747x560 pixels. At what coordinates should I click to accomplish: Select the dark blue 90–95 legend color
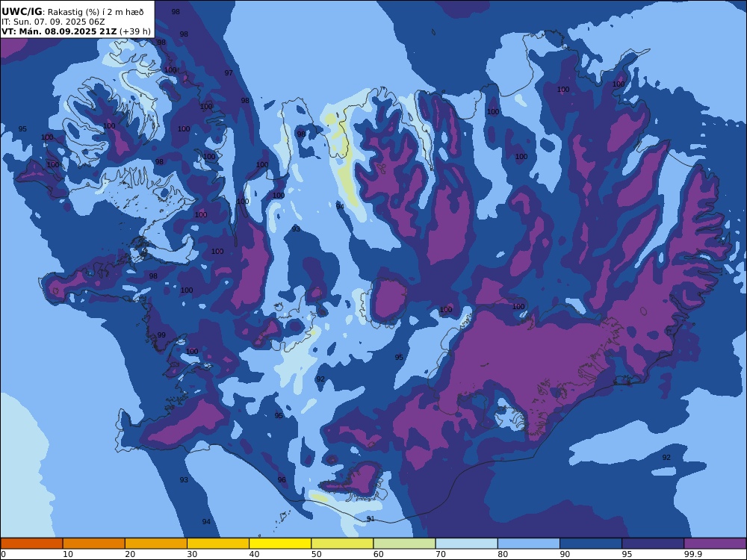[591, 544]
